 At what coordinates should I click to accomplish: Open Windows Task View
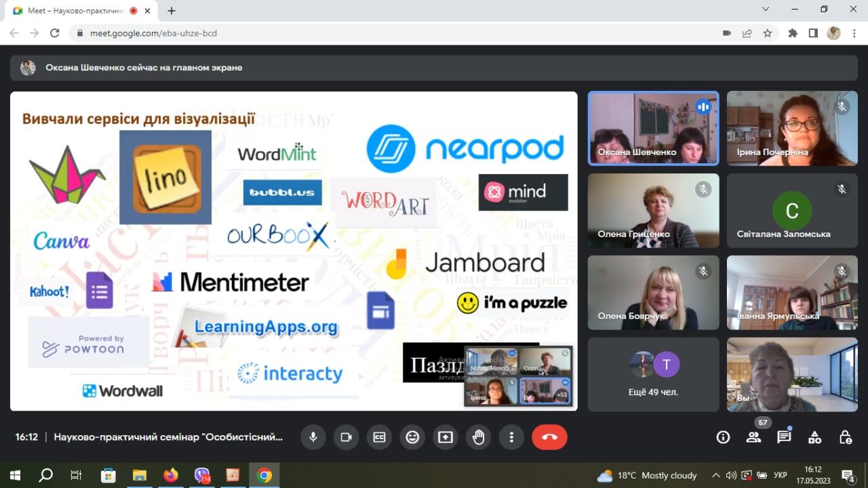(76, 475)
